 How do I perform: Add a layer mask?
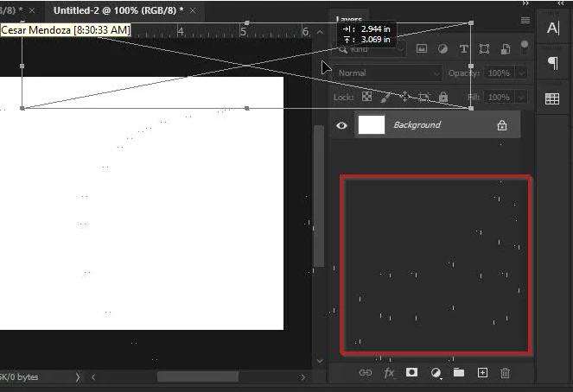click(412, 372)
